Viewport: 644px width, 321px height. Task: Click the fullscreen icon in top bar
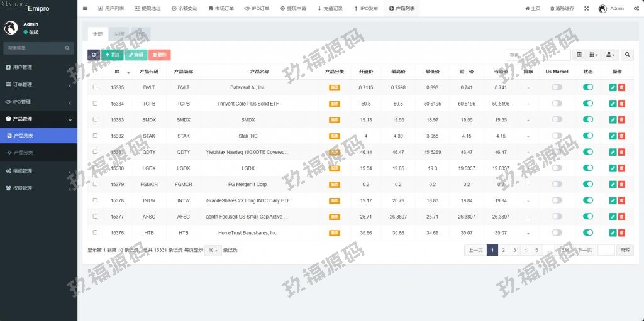click(586, 9)
